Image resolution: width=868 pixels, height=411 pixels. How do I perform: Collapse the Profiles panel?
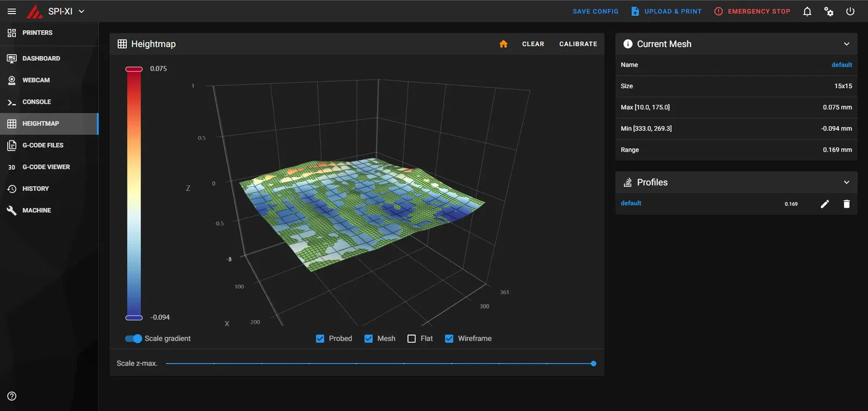[x=846, y=182]
